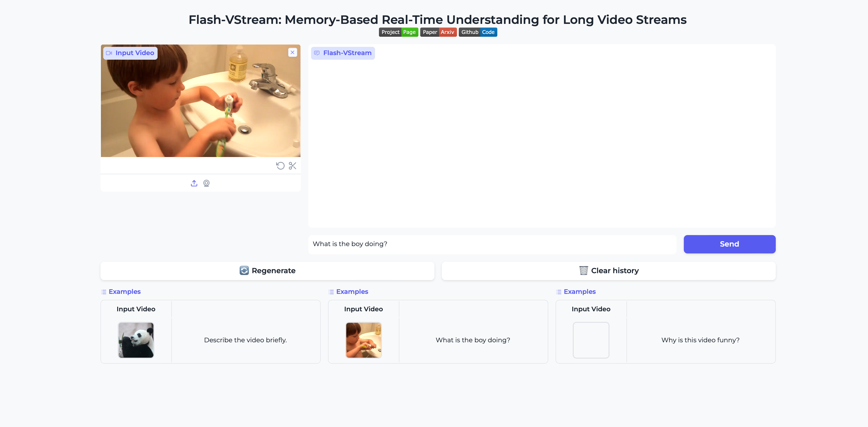Click the question text input field
The width and height of the screenshot is (868, 427).
pyautogui.click(x=492, y=244)
